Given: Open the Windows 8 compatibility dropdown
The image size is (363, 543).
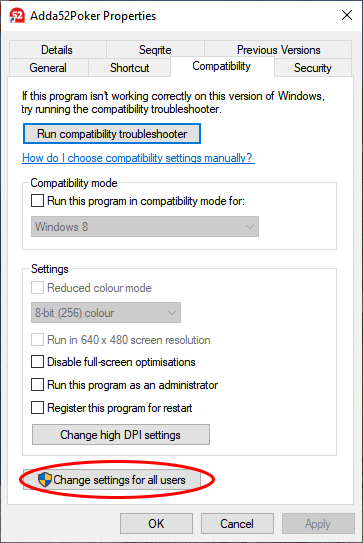Looking at the screenshot, I should 145,227.
